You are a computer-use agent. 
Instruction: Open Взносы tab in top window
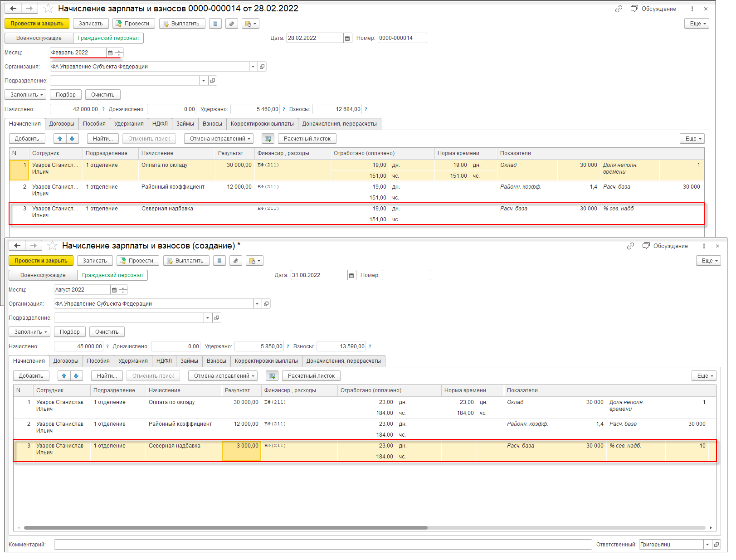tap(212, 124)
